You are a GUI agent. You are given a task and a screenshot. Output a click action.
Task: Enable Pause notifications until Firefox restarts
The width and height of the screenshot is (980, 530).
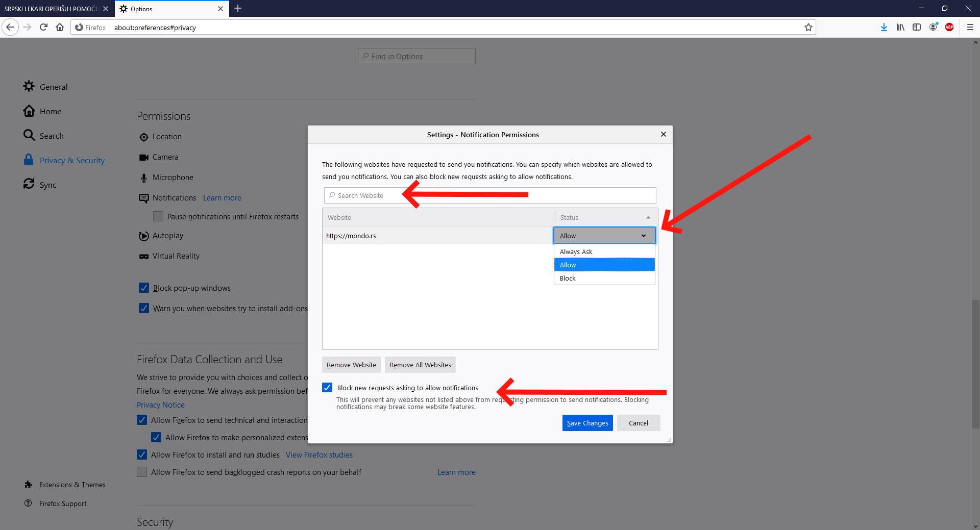click(158, 216)
